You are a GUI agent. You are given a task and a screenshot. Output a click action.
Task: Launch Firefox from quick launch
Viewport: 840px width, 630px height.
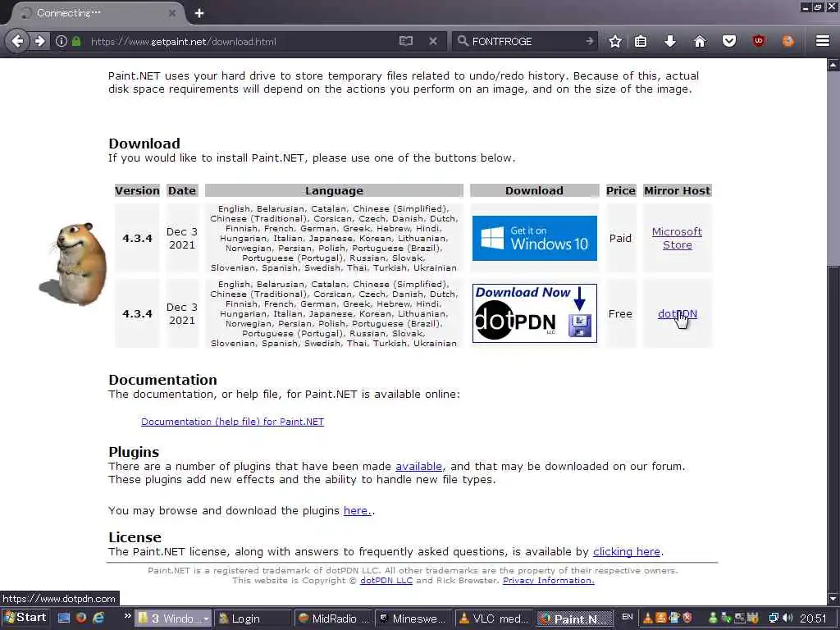pyautogui.click(x=81, y=618)
